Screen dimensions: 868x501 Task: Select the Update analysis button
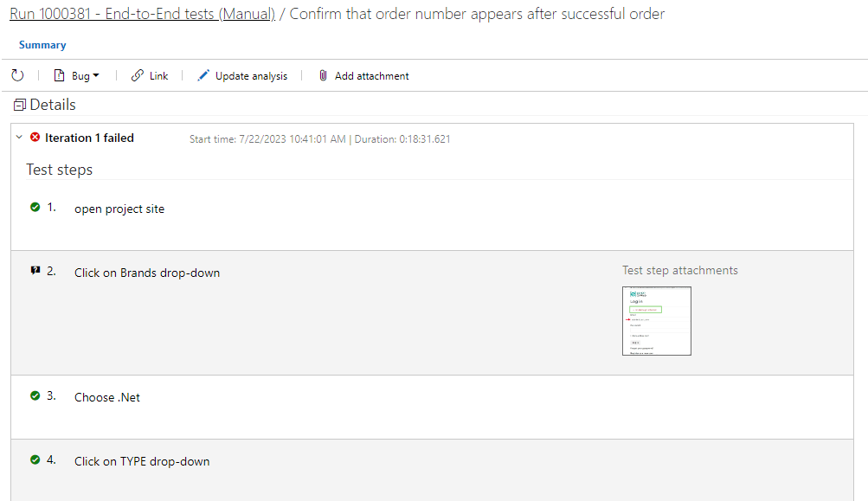[x=242, y=76]
